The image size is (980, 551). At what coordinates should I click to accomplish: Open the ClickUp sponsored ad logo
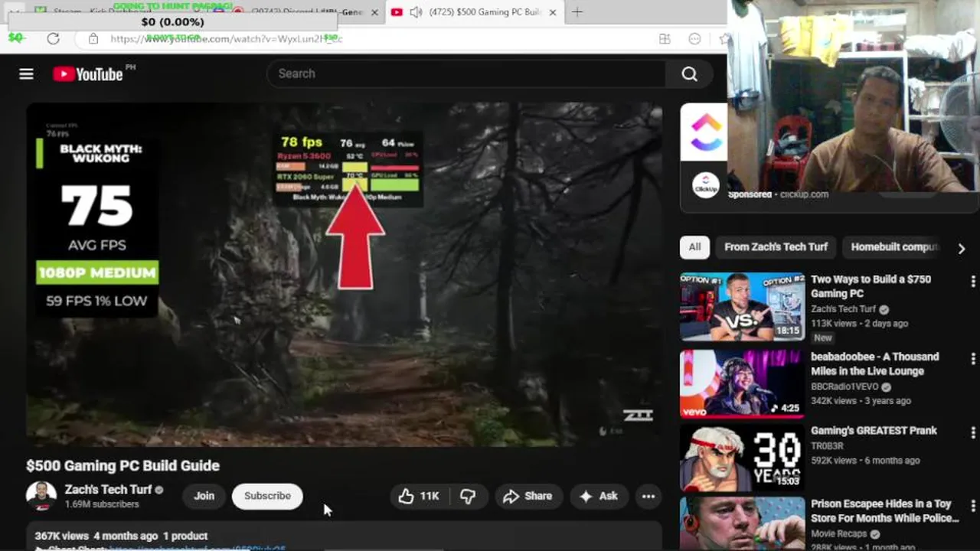(704, 132)
